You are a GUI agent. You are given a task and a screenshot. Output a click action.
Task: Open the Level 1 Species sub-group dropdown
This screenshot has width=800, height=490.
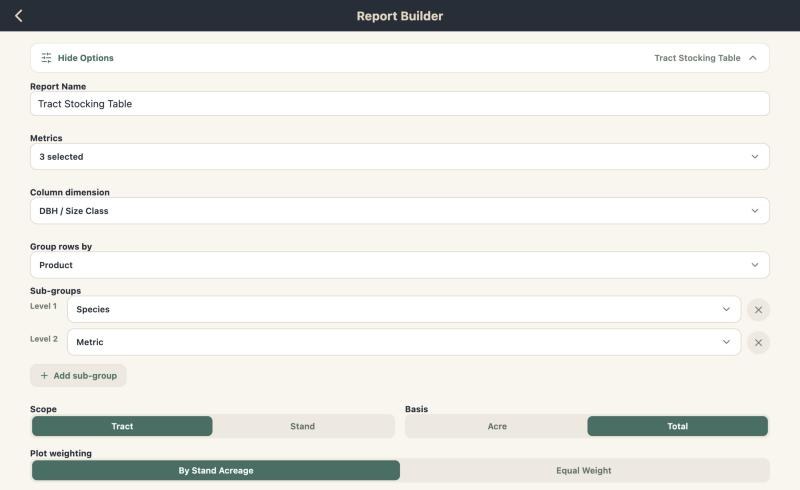pos(404,309)
